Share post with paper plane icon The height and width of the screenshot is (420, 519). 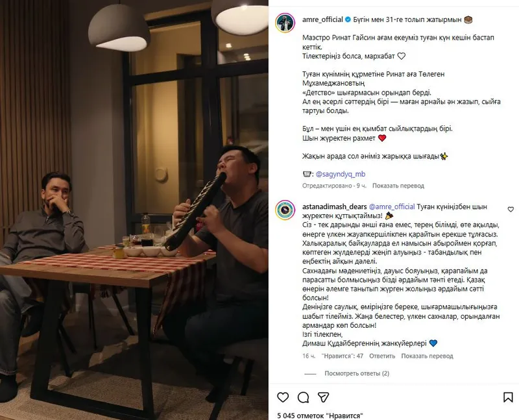323,397
